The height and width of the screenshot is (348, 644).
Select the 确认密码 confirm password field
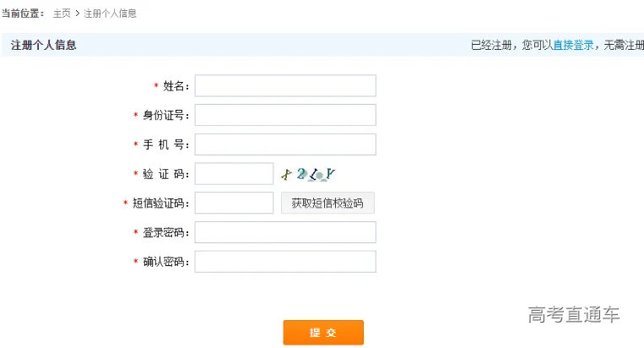[285, 262]
